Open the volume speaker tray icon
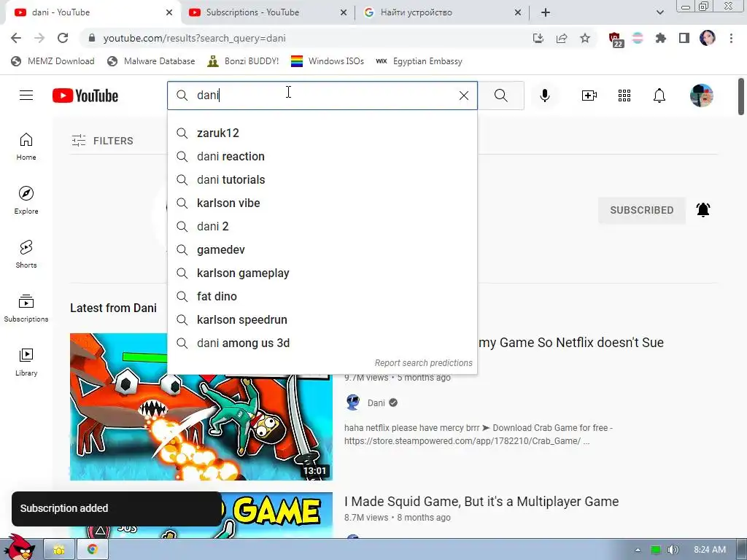This screenshot has height=560, width=747. (673, 550)
